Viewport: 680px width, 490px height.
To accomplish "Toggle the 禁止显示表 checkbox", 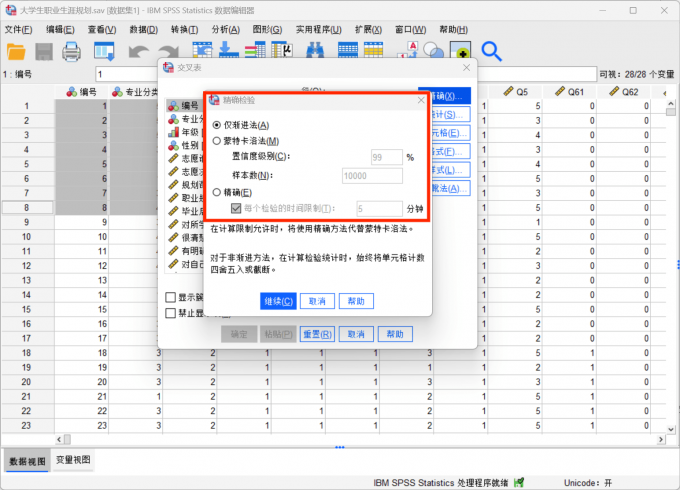I will click(170, 313).
